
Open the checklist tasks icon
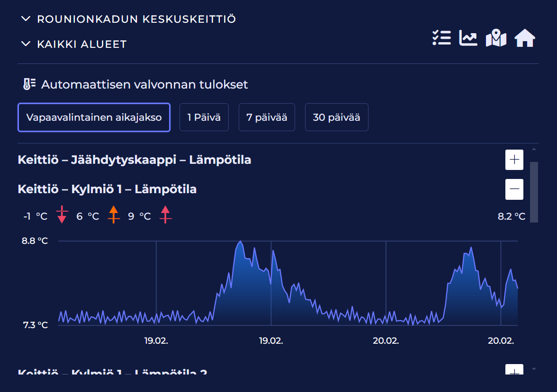click(x=441, y=38)
